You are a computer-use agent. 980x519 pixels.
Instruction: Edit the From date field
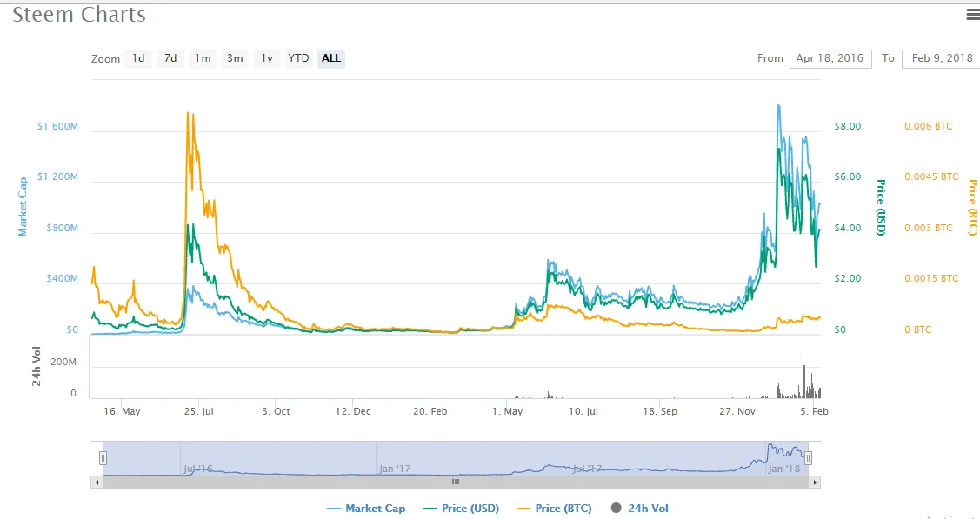pos(830,58)
